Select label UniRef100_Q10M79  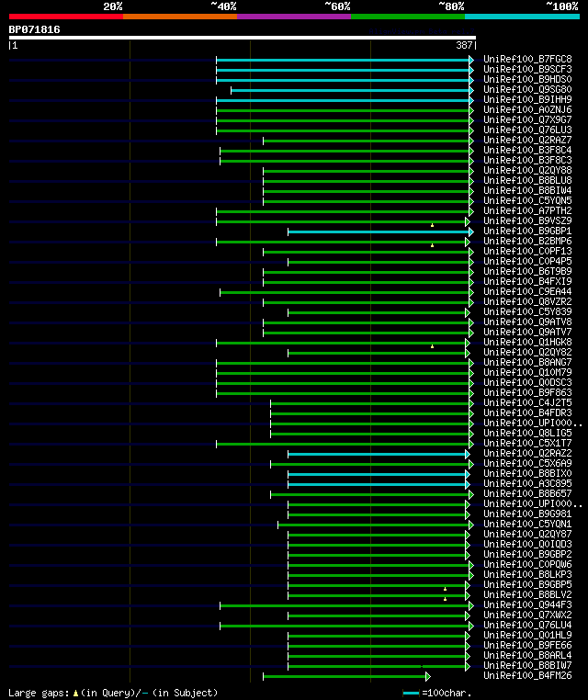click(x=527, y=372)
